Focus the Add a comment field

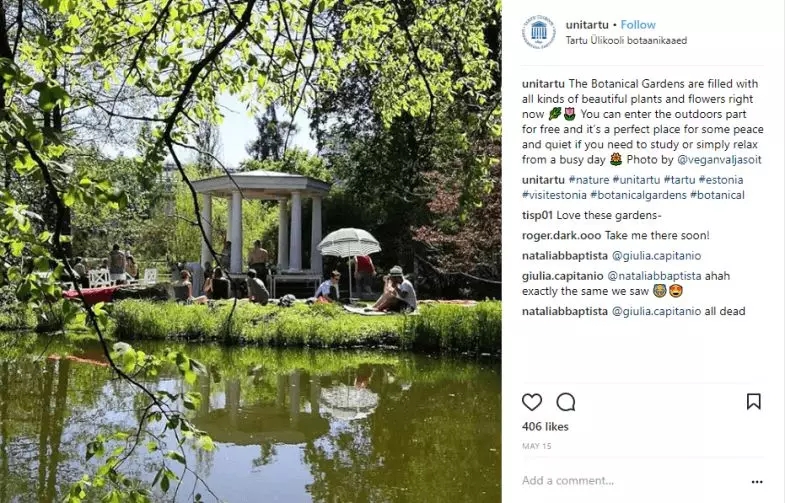pos(631,480)
